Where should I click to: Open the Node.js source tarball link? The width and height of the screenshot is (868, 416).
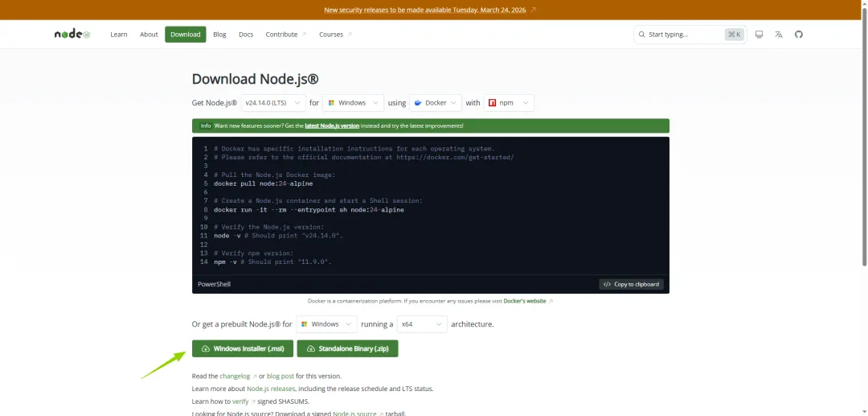[x=354, y=414]
